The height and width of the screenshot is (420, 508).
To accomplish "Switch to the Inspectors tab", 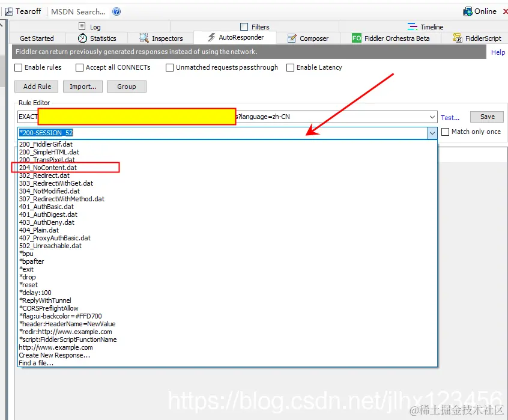I will click(161, 38).
